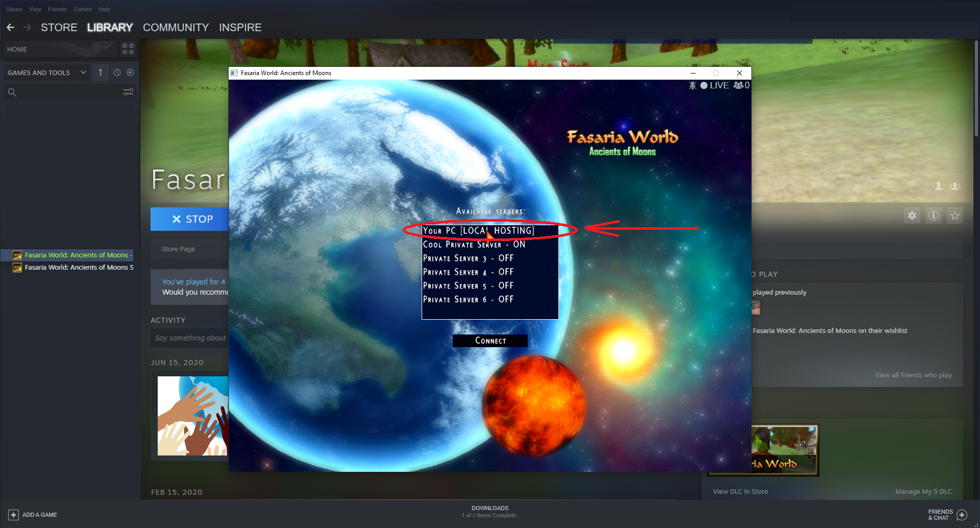Go back with the back arrow
The height and width of the screenshot is (528, 980).
10,28
